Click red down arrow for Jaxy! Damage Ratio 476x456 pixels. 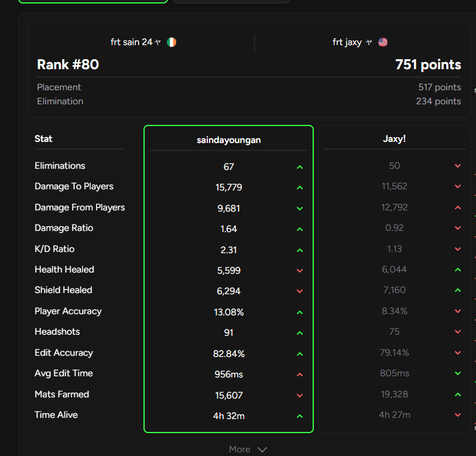458,228
